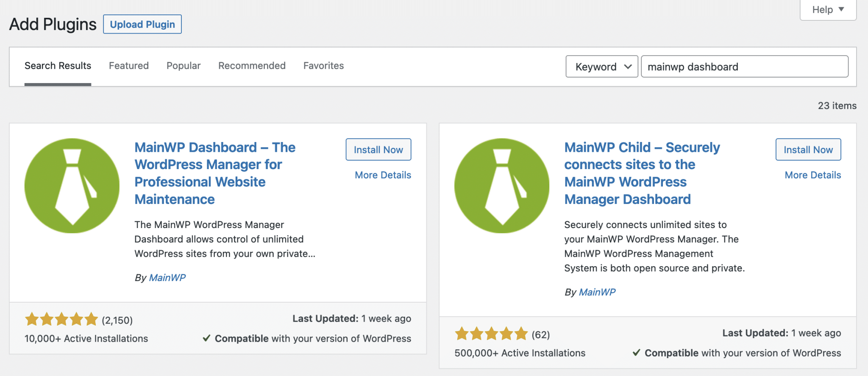The width and height of the screenshot is (868, 376).
Task: Open the MainWP Dashboard plugin title link
Action: point(215,173)
